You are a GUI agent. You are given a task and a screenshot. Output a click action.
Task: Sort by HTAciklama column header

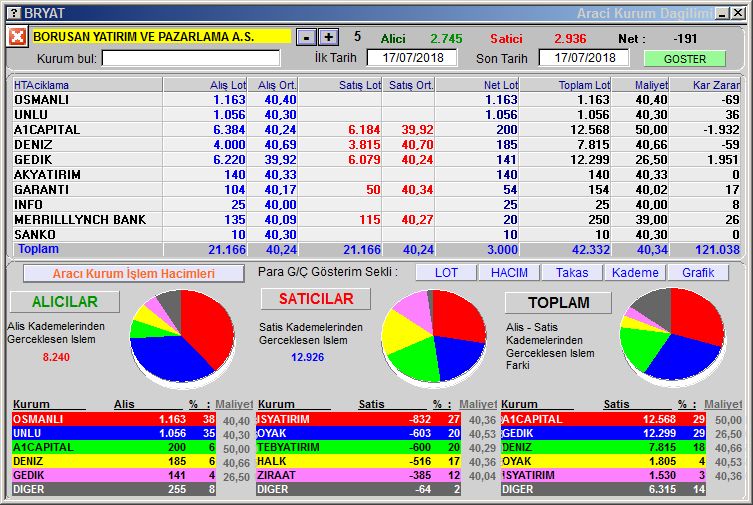(x=87, y=85)
